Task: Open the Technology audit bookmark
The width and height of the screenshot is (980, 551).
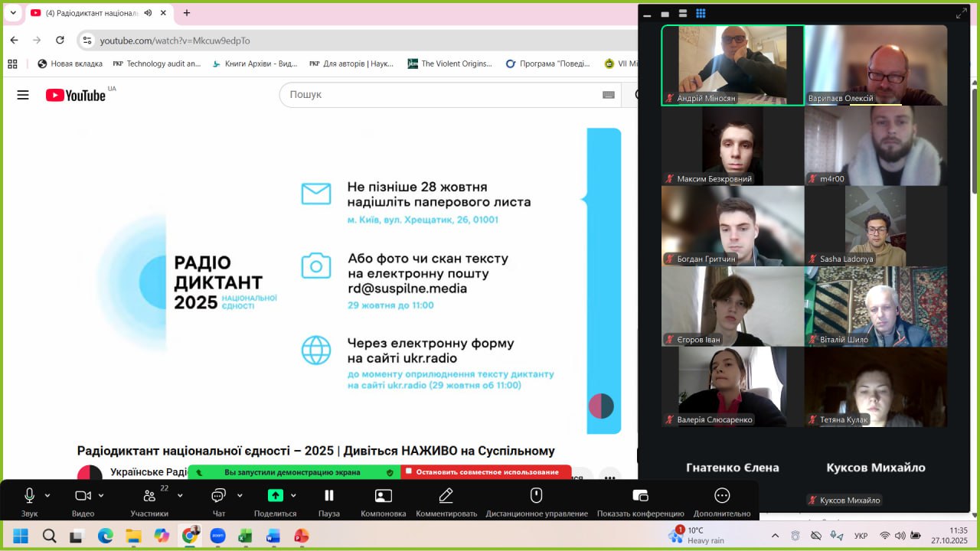Action: (x=157, y=64)
